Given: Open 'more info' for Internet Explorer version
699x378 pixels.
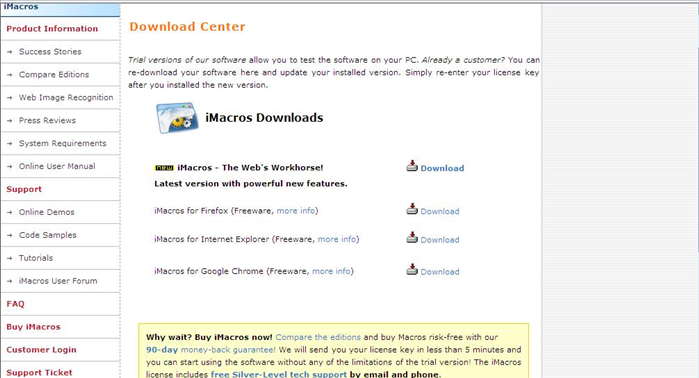Looking at the screenshot, I should [337, 239].
